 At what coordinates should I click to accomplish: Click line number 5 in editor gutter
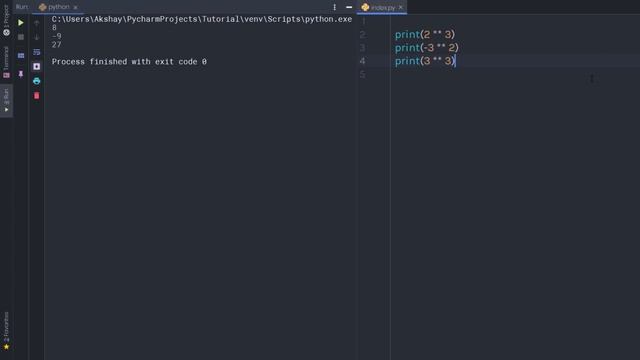coord(362,74)
